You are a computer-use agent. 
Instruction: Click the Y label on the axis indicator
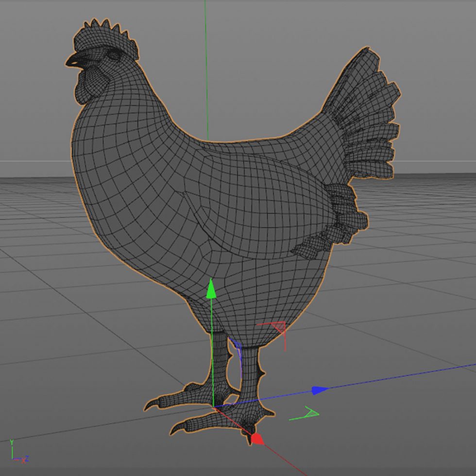(12, 442)
